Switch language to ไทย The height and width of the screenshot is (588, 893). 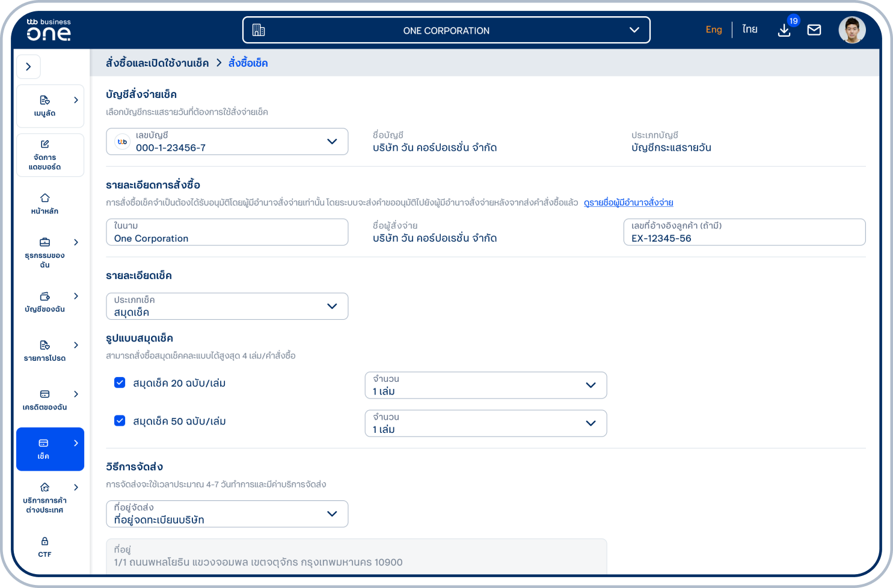pyautogui.click(x=749, y=29)
